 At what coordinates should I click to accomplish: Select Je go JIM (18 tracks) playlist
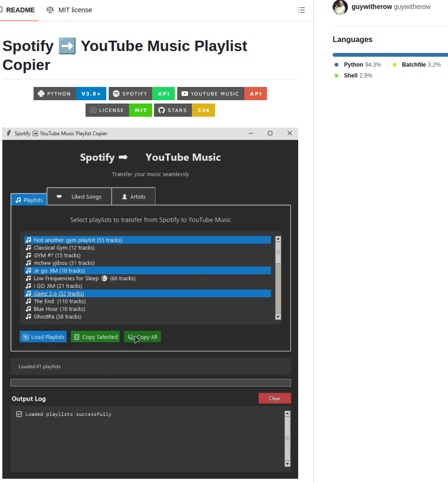[147, 270]
